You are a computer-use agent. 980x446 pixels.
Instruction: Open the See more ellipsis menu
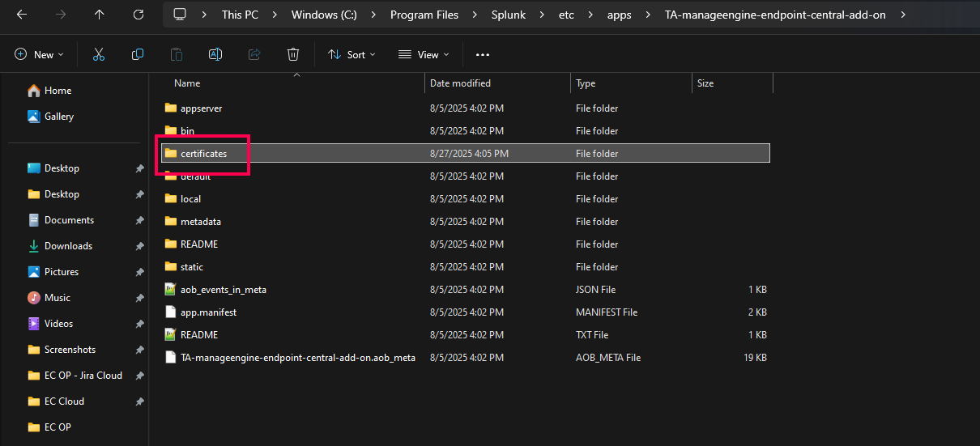pyautogui.click(x=483, y=55)
